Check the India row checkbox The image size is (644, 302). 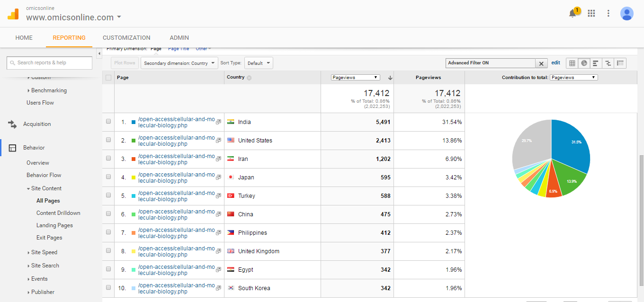pyautogui.click(x=108, y=122)
